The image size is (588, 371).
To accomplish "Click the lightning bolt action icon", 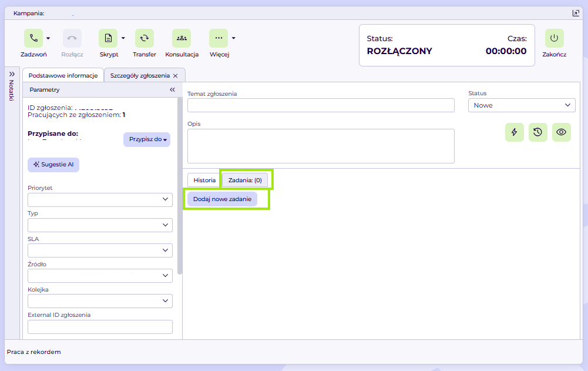I will [x=515, y=132].
